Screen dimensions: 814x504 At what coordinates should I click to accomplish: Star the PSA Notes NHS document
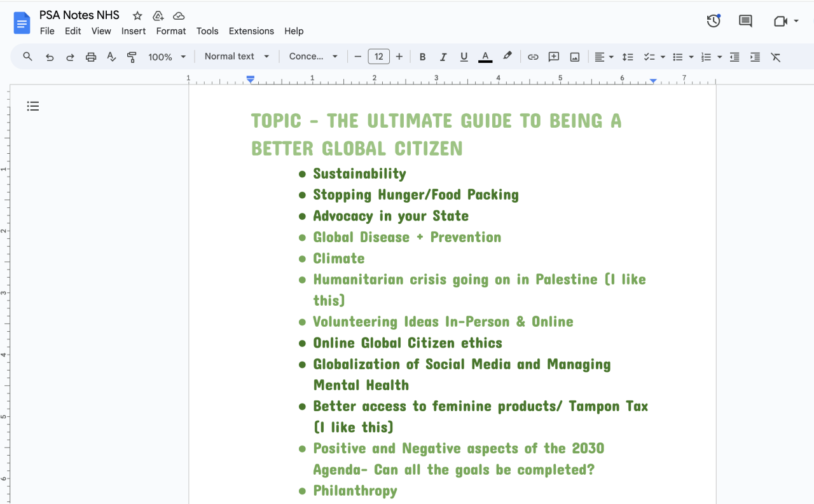point(137,16)
